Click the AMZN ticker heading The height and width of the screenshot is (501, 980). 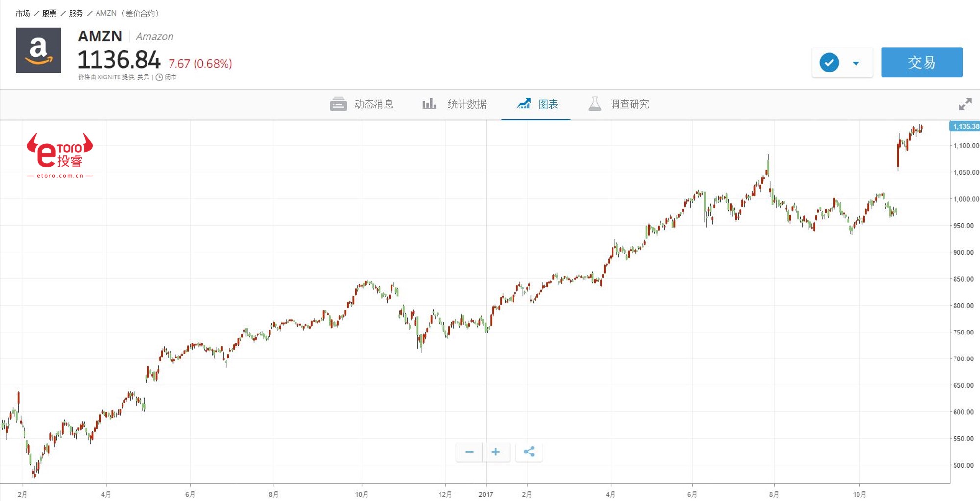click(x=100, y=36)
